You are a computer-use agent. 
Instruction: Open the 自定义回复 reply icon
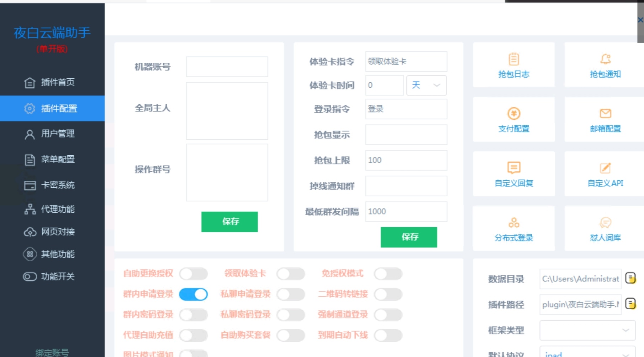[513, 168]
